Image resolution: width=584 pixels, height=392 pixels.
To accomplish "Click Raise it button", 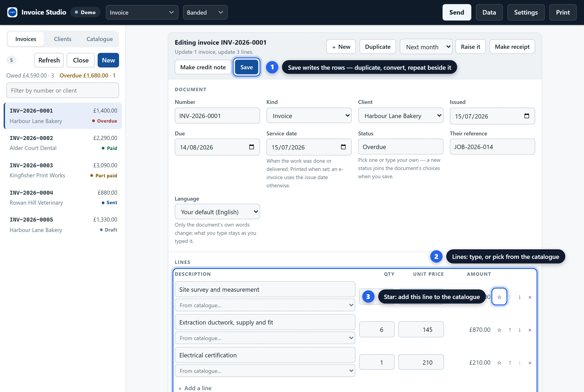I will coord(470,46).
